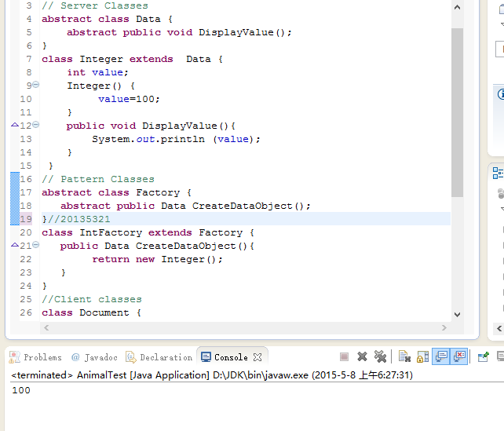Switch to the Problems tab
This screenshot has width=504, height=431.
35,357
